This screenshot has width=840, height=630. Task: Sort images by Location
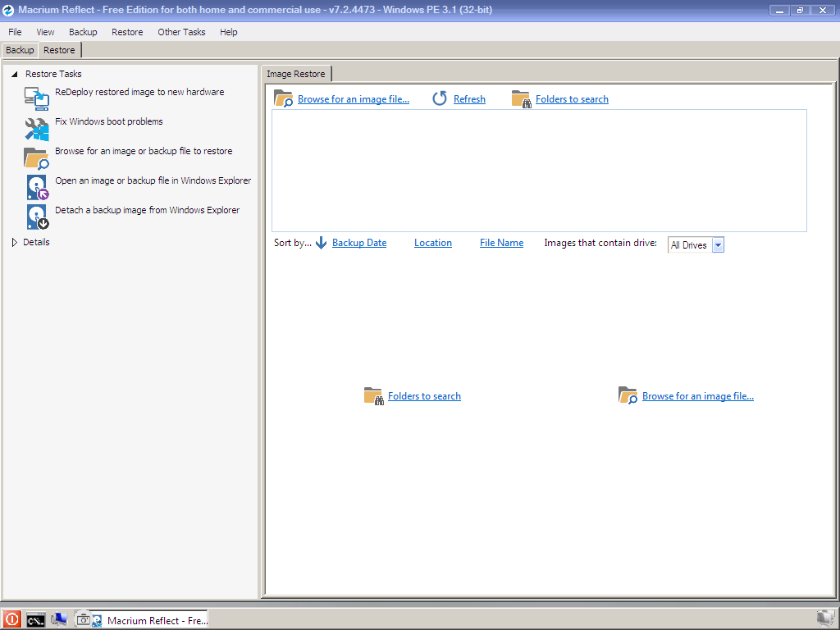click(x=433, y=243)
